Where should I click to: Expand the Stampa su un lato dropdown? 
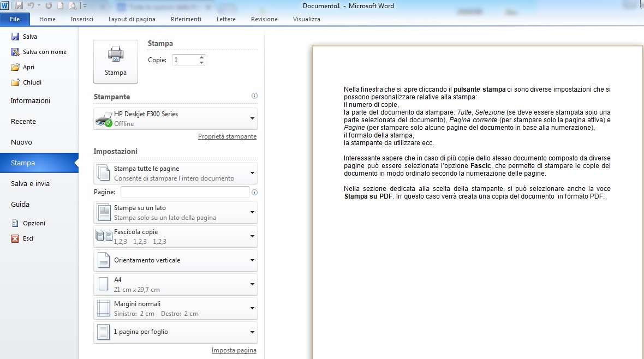tap(175, 213)
